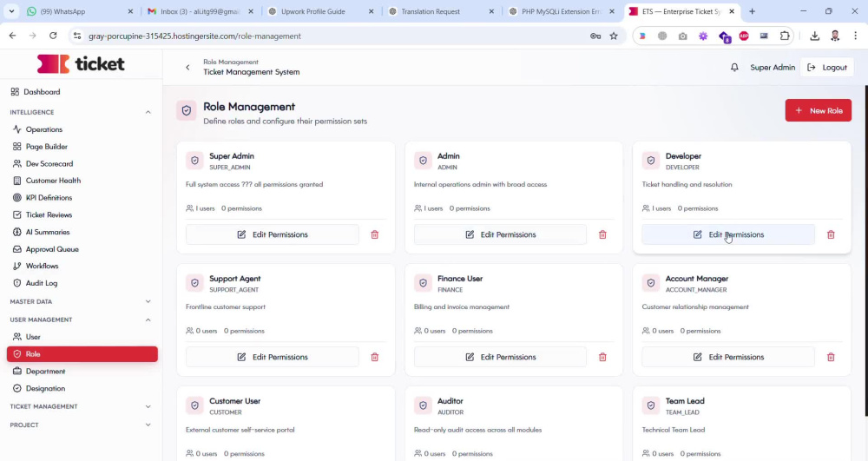
Task: Open password manager key icon
Action: [x=595, y=36]
